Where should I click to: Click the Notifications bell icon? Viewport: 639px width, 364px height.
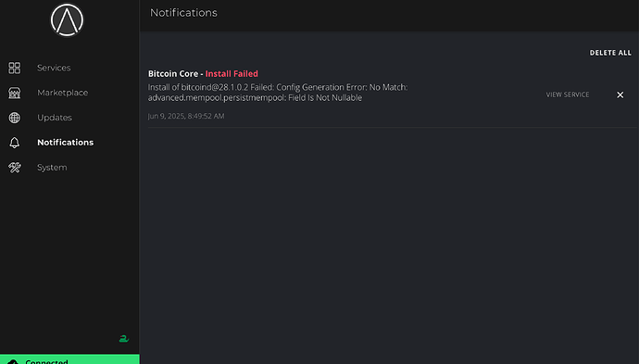[x=14, y=143]
